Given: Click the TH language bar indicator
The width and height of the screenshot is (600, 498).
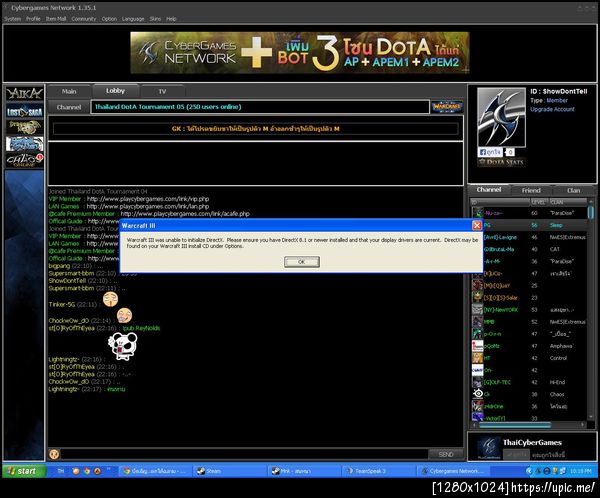Looking at the screenshot, I should 60,471.
